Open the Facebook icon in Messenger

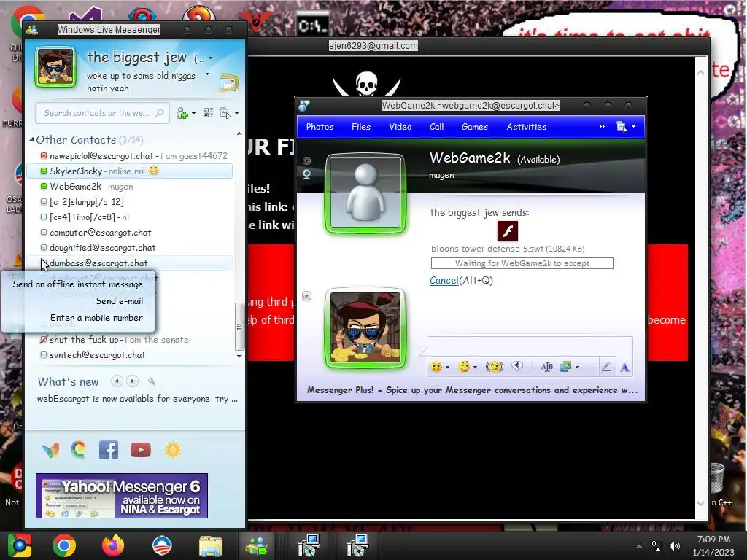click(x=109, y=449)
